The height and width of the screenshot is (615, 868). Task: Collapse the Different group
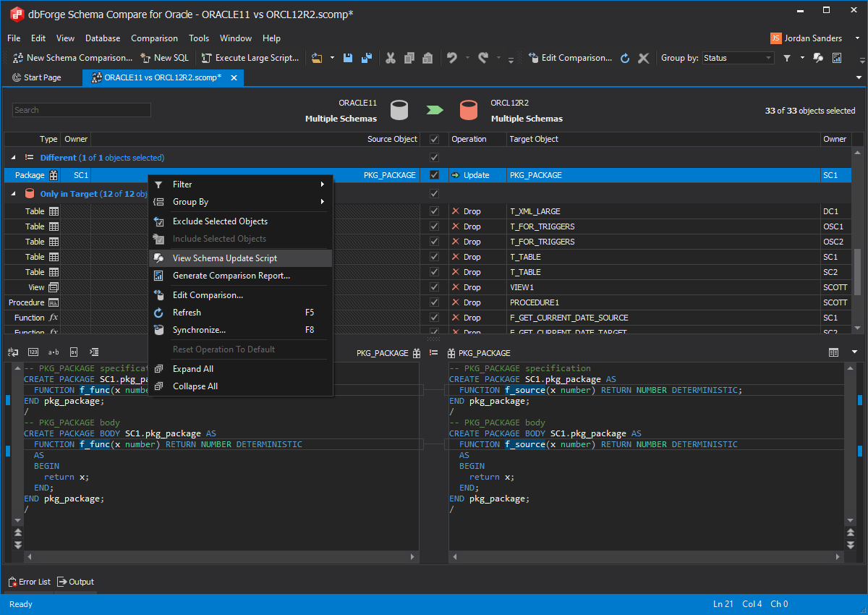13,158
